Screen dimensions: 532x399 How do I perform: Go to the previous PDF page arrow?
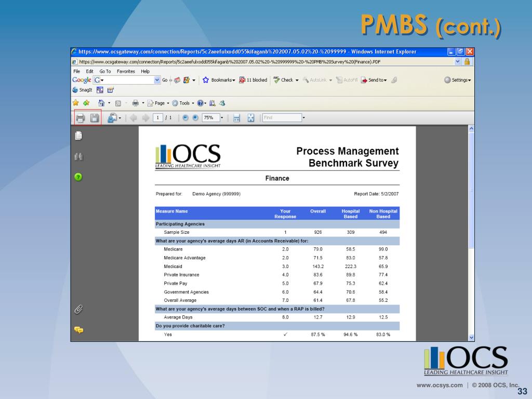pos(134,118)
